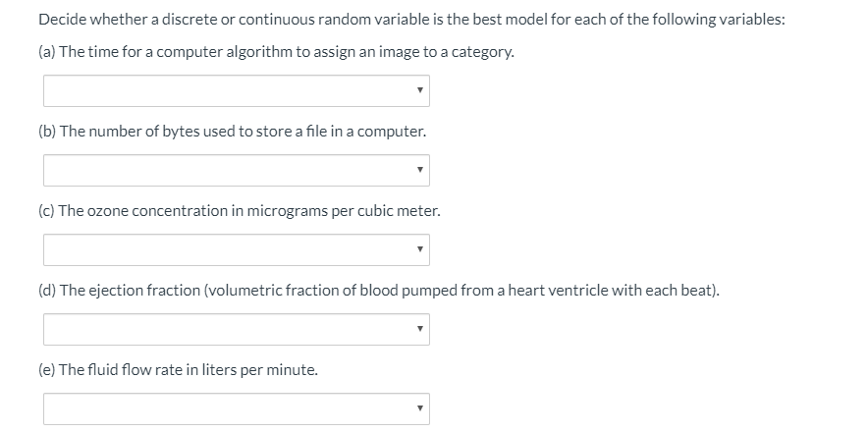The image size is (868, 433).
Task: Open the ejection fraction answer dropdown
Action: pos(236,330)
